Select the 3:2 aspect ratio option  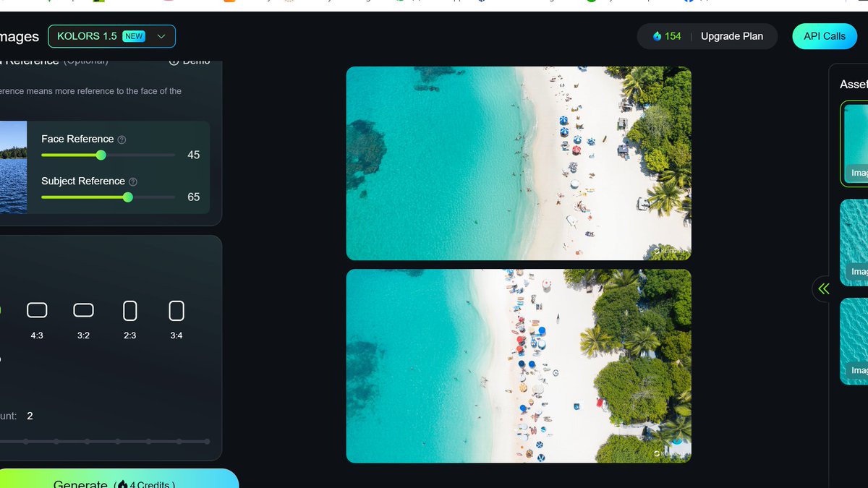tap(83, 319)
